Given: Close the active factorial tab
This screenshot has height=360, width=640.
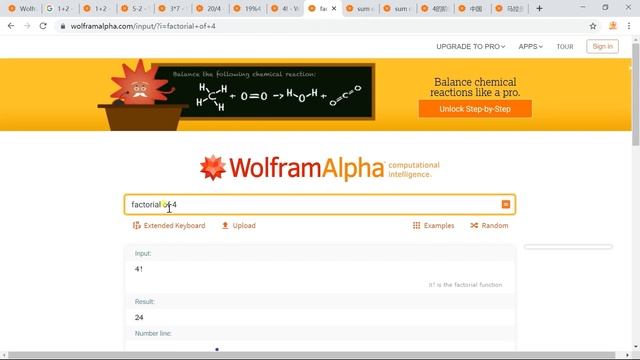Looking at the screenshot, I should tap(334, 8).
